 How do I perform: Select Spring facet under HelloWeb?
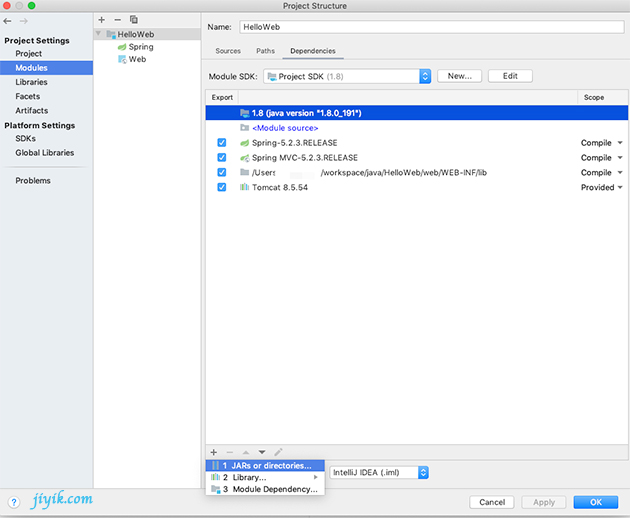coord(141,47)
